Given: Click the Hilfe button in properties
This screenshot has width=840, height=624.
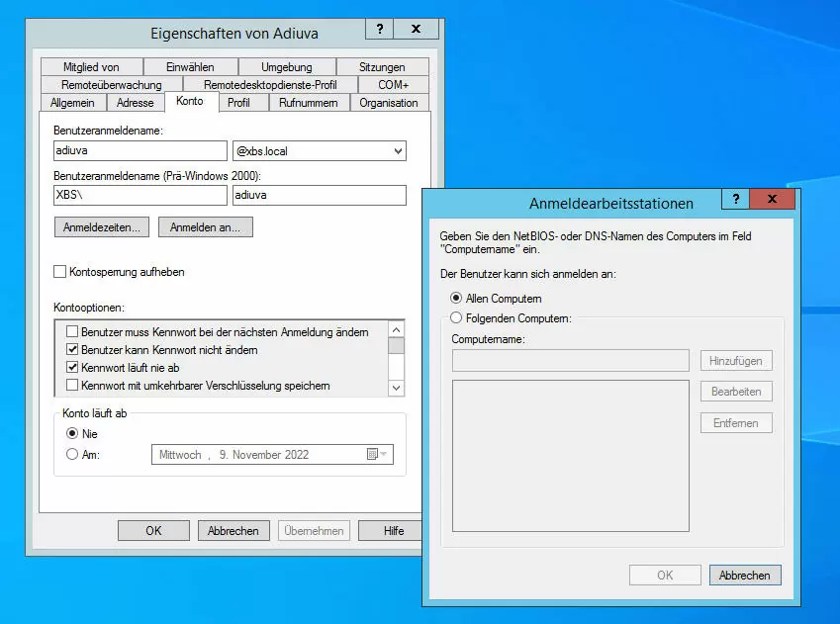Looking at the screenshot, I should click(394, 531).
